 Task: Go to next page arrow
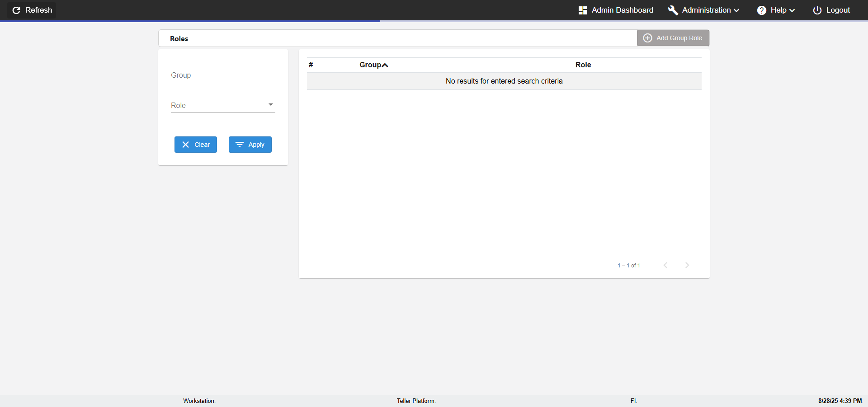687,265
